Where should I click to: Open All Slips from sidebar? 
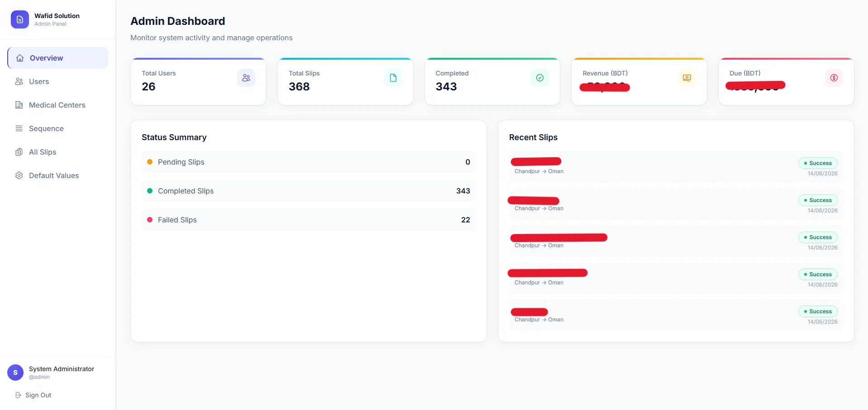[x=58, y=152]
